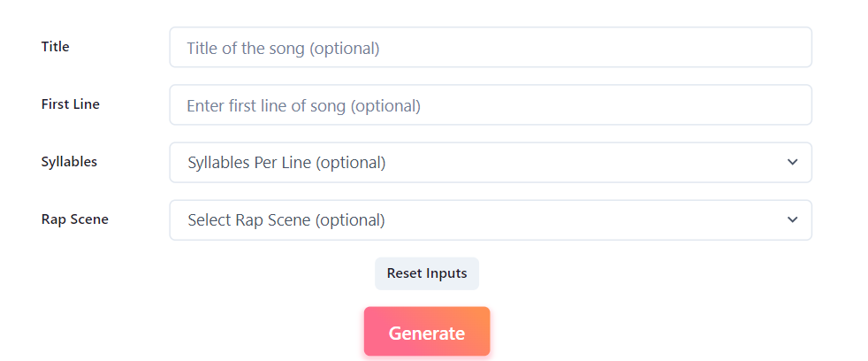Clear the form using Reset Inputs
The image size is (868, 361).
point(427,273)
